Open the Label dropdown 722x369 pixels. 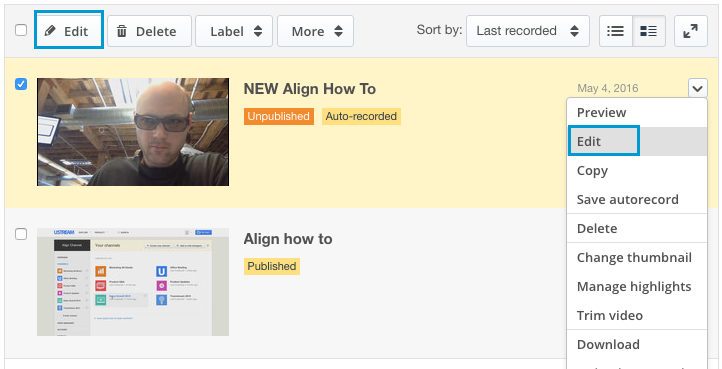click(234, 31)
